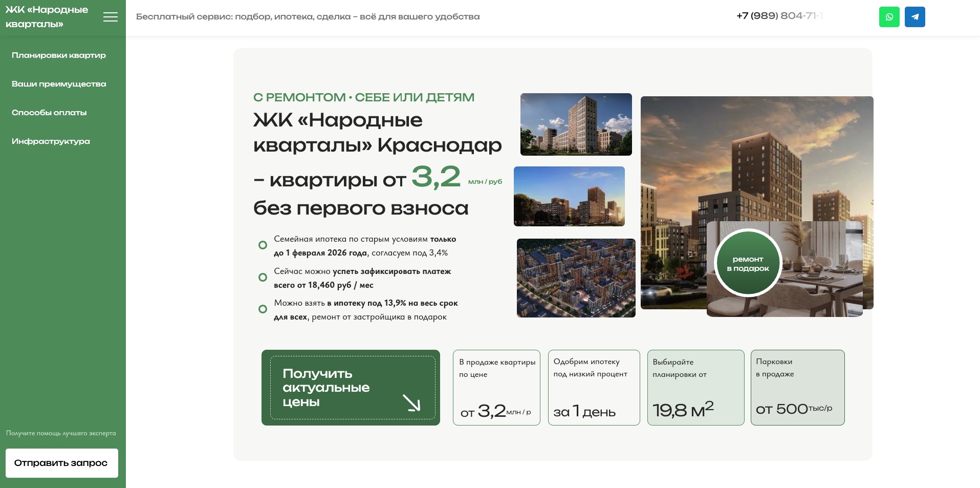
Task: Open "Планировки квартир" in the sidebar
Action: pos(59,55)
